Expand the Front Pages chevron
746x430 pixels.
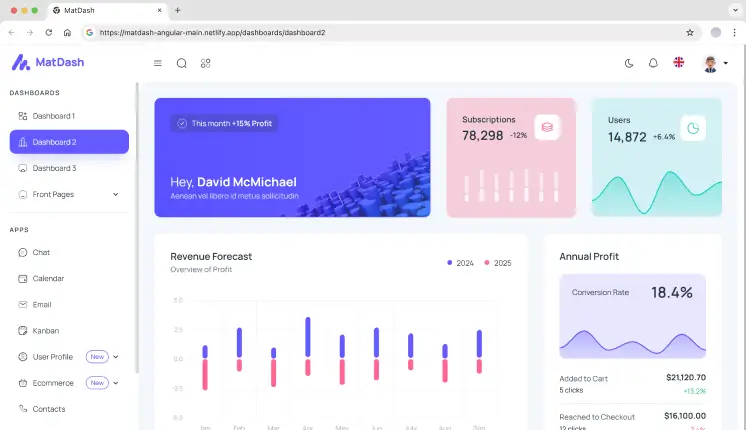[116, 194]
